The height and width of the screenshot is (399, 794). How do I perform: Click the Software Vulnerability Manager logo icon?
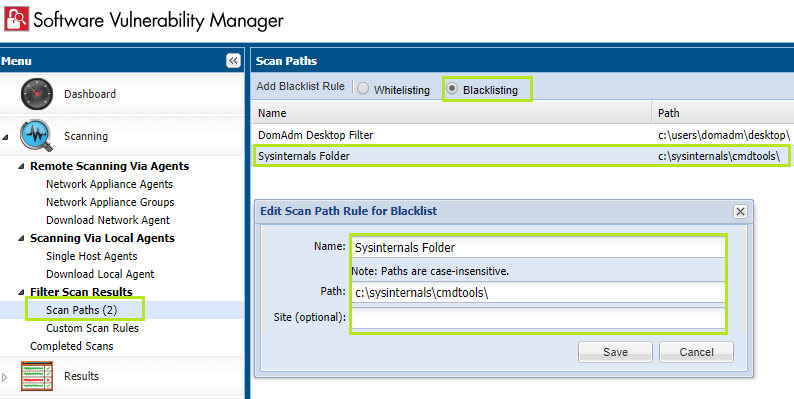[16, 19]
